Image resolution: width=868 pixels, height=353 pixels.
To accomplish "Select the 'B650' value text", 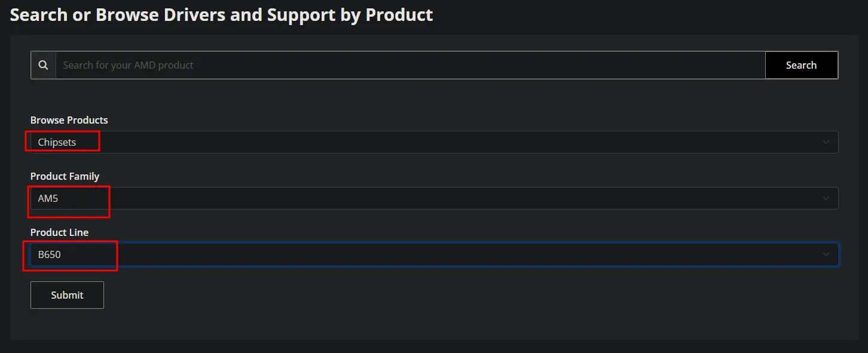I will (x=49, y=254).
